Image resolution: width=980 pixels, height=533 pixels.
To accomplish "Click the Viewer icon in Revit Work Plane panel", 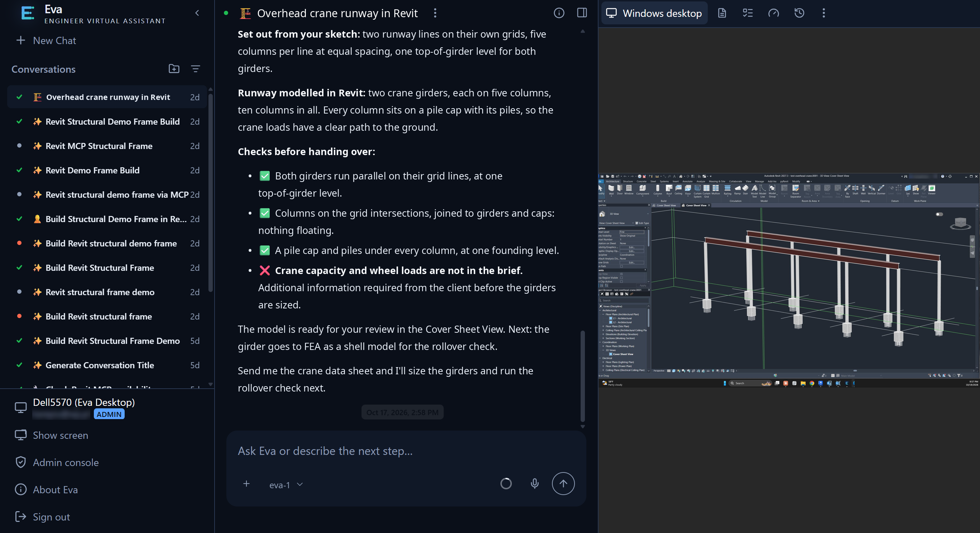I will pos(932,190).
